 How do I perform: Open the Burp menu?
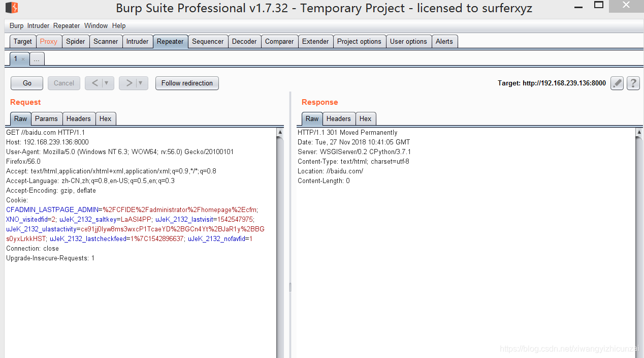click(x=16, y=25)
